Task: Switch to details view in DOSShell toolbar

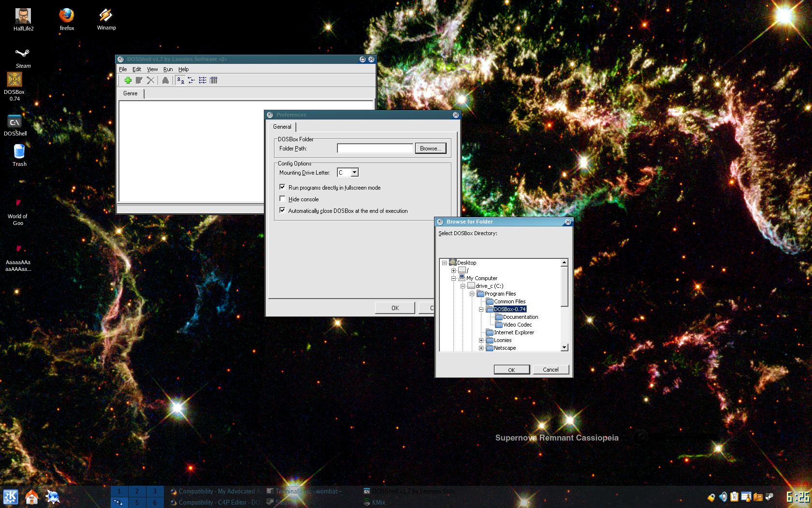Action: pos(214,80)
